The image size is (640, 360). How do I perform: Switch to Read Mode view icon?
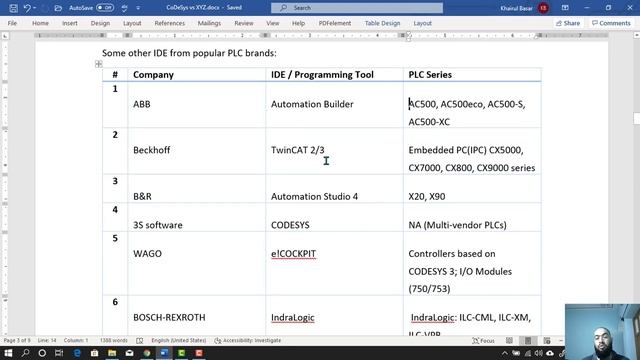coord(509,340)
